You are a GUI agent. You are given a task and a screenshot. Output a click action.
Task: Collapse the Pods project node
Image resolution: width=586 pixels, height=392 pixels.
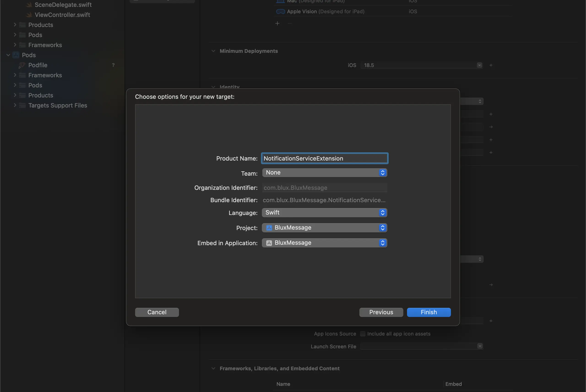coord(8,55)
